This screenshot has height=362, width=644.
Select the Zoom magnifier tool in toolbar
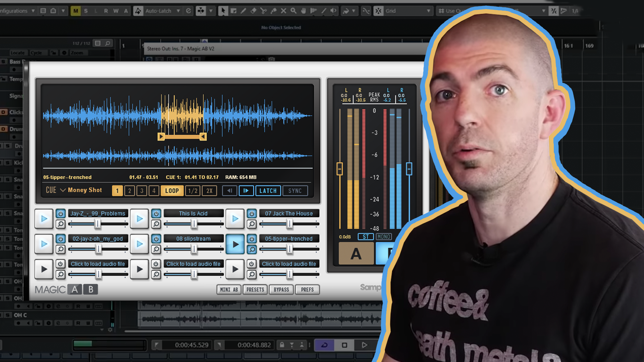(293, 11)
